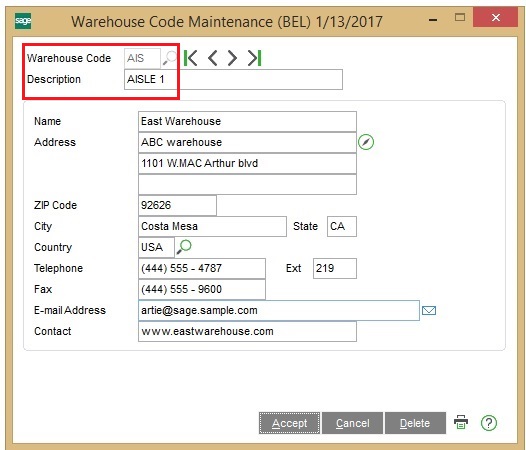526x450 pixels.
Task: Go to the next warehouse record
Action: click(x=232, y=58)
